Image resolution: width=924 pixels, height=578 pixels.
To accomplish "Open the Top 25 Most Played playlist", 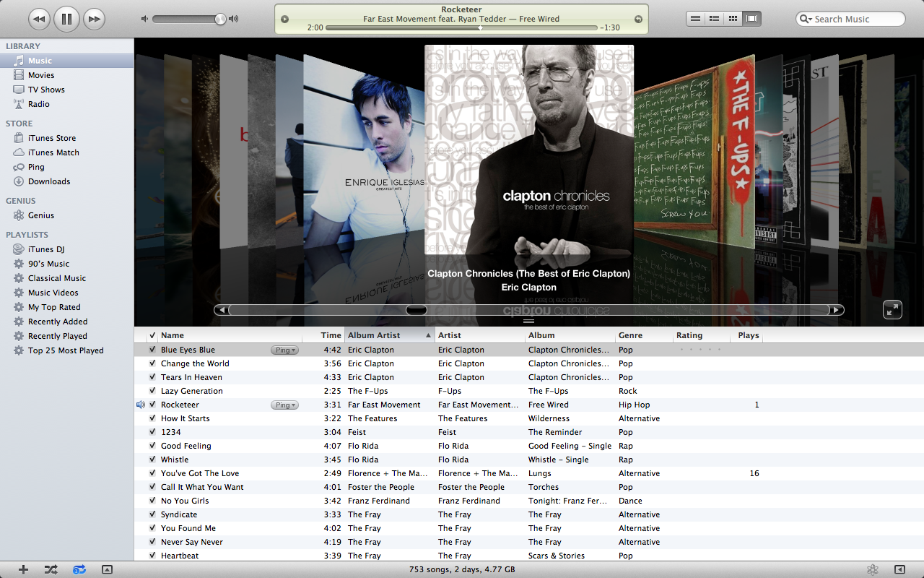I will [x=66, y=350].
